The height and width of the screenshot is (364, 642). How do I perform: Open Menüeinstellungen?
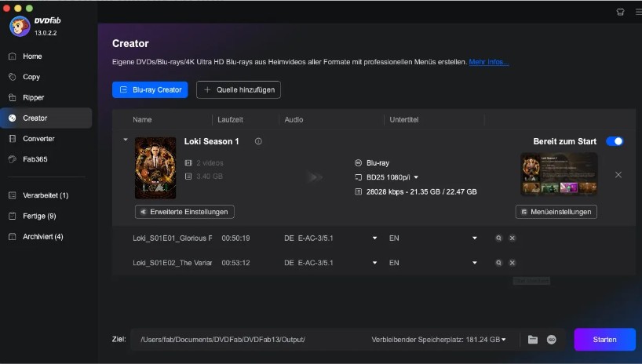pyautogui.click(x=556, y=212)
